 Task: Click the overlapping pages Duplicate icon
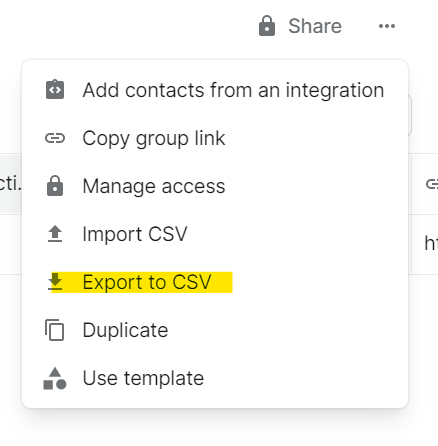pyautogui.click(x=55, y=330)
